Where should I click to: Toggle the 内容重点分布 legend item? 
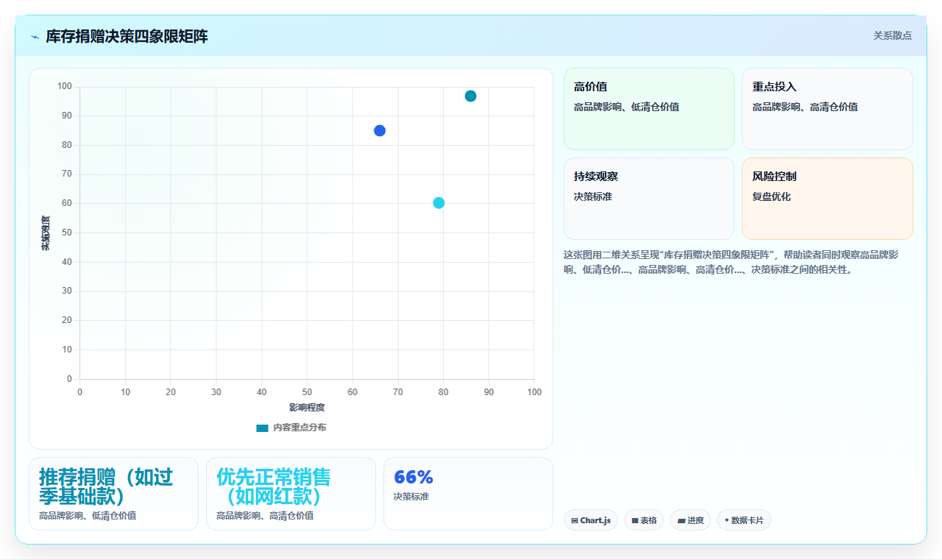click(x=291, y=428)
